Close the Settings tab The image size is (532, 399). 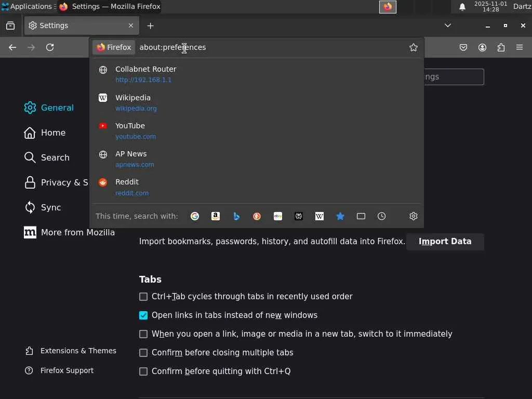(x=131, y=25)
